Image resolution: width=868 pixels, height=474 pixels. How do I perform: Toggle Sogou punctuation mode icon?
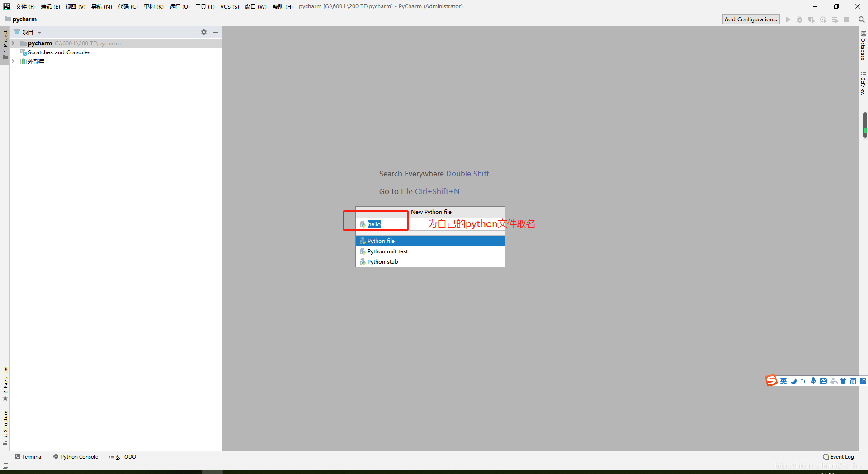(x=803, y=381)
